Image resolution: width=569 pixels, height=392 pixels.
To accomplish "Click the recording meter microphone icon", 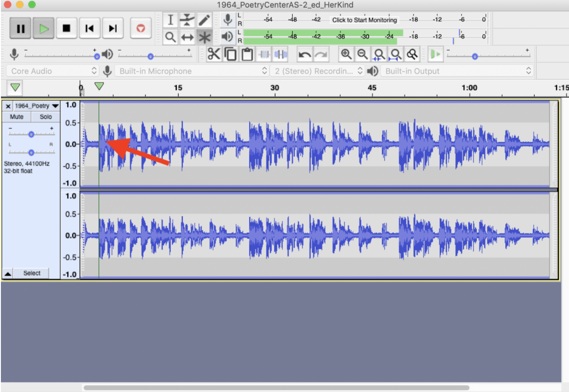I will (227, 20).
